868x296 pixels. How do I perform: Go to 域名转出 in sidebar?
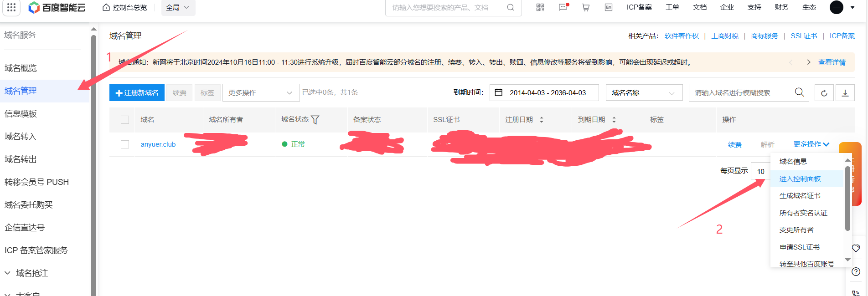[21, 159]
